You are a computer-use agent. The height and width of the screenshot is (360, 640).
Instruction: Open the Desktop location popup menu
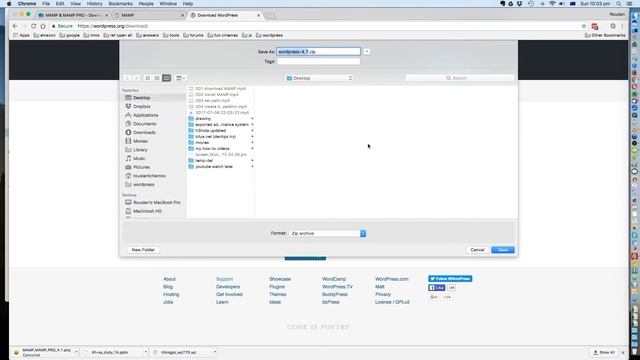pyautogui.click(x=319, y=78)
